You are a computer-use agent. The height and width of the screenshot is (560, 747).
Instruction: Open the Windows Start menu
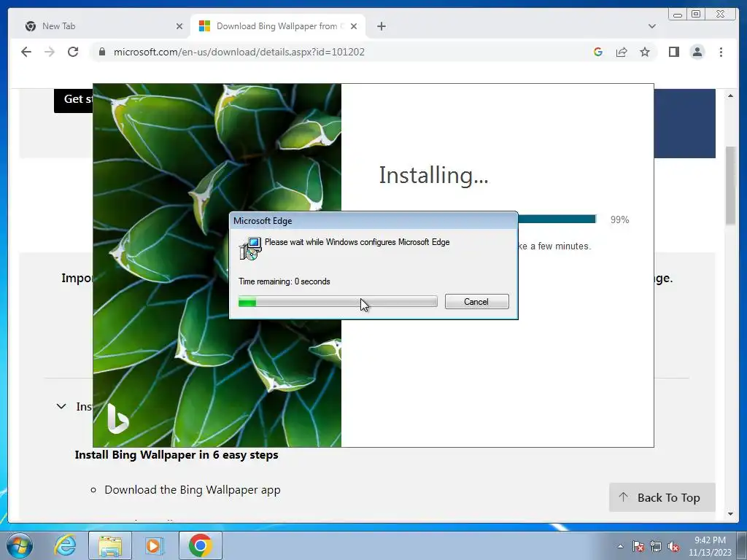pos(20,545)
